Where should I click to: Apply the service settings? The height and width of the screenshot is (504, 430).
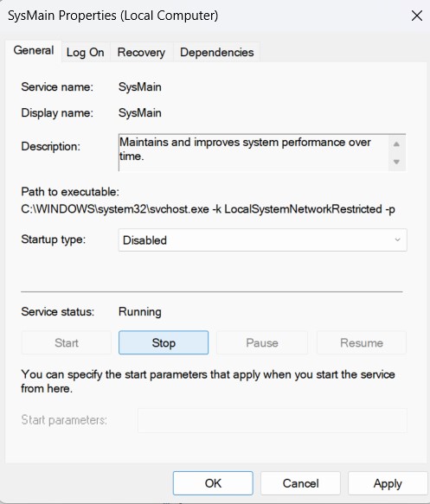388,483
